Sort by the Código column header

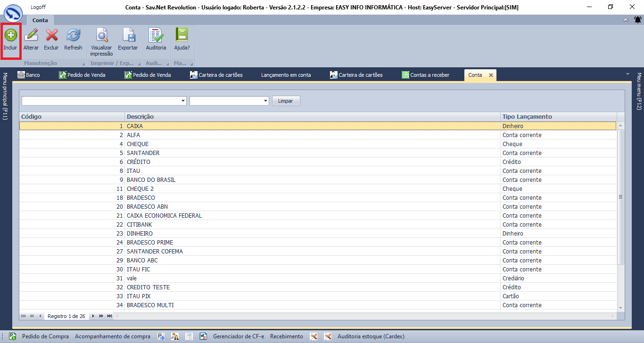(72, 116)
